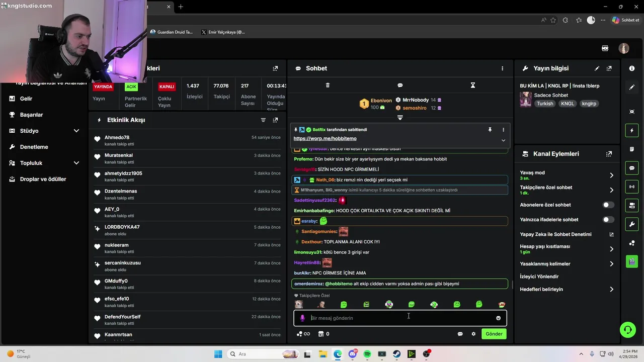The height and width of the screenshot is (362, 644).
Task: Open the green support headset button
Action: pos(627,330)
